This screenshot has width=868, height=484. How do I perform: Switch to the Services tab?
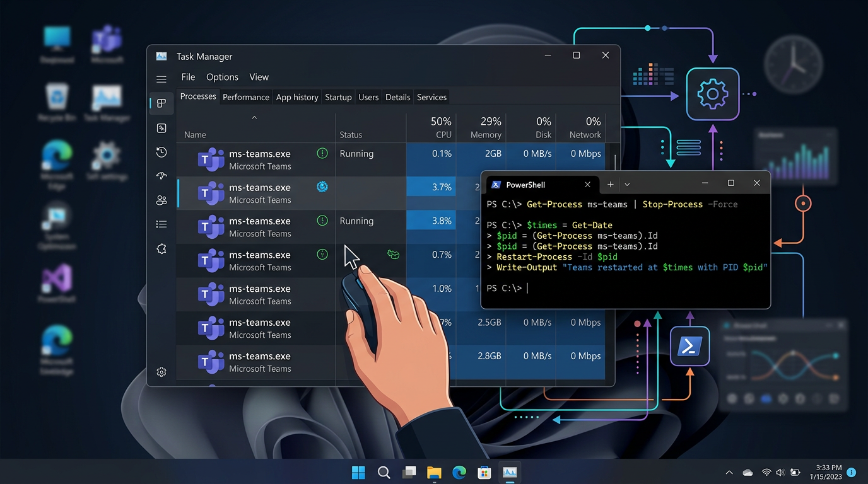coord(432,97)
